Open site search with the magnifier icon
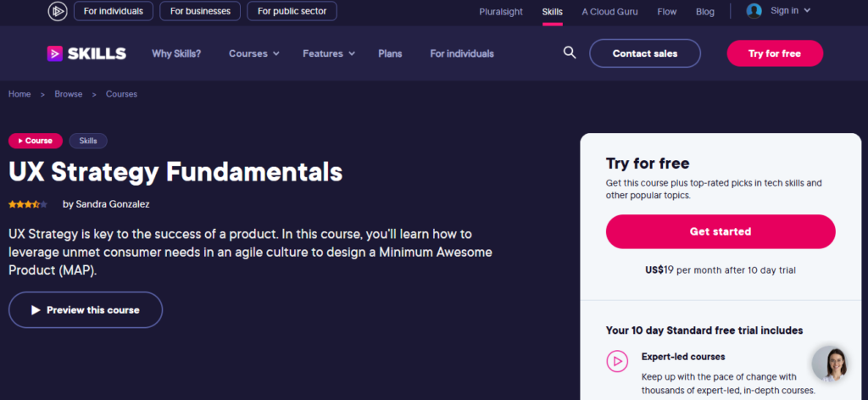 tap(570, 53)
